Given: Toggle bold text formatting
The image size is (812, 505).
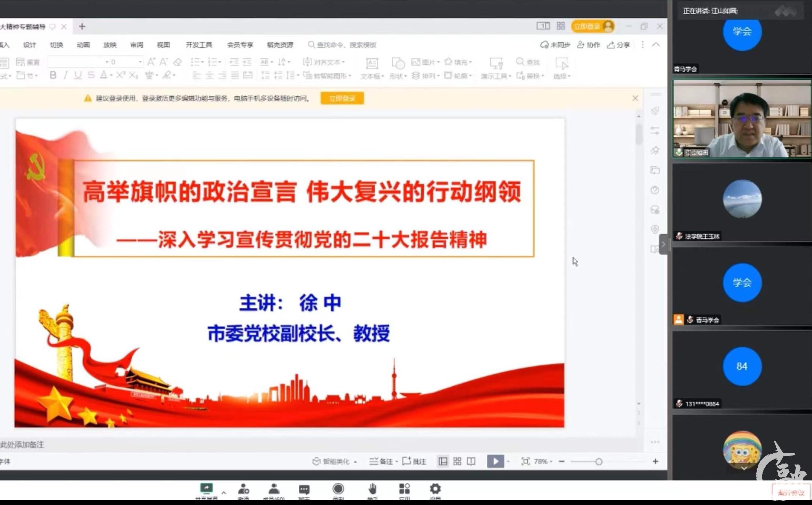Looking at the screenshot, I should pyautogui.click(x=53, y=75).
